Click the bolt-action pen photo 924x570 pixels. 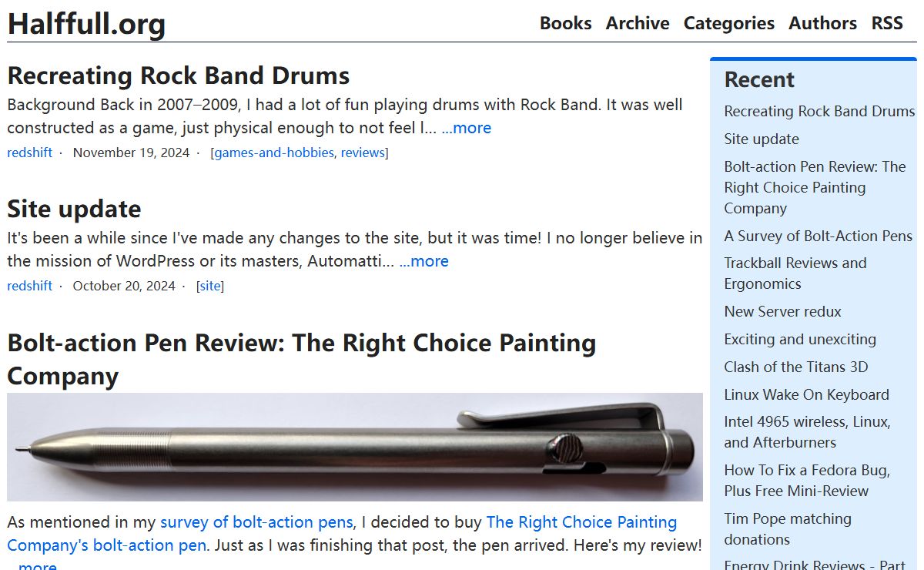355,447
